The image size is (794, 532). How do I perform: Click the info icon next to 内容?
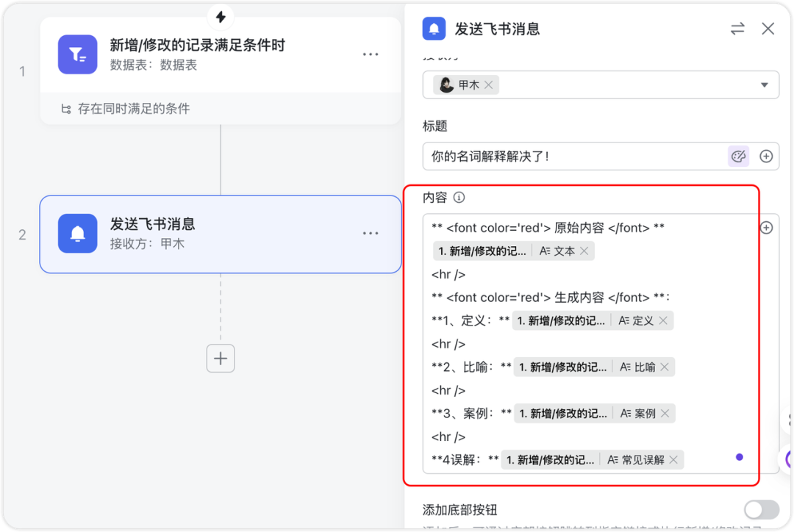(459, 198)
